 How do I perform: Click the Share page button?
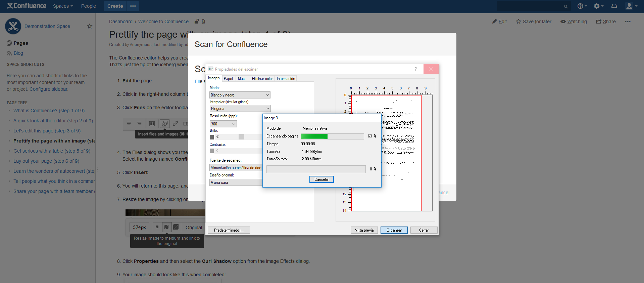tap(606, 22)
